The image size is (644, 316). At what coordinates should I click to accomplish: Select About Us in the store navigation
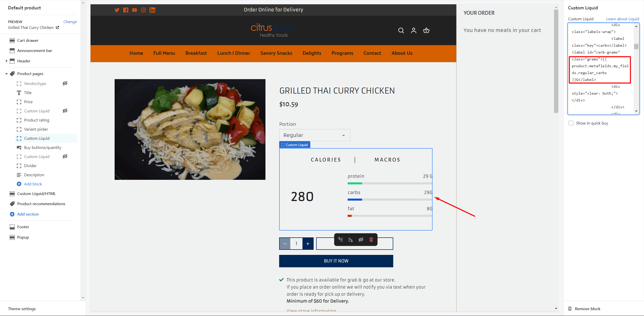click(402, 53)
